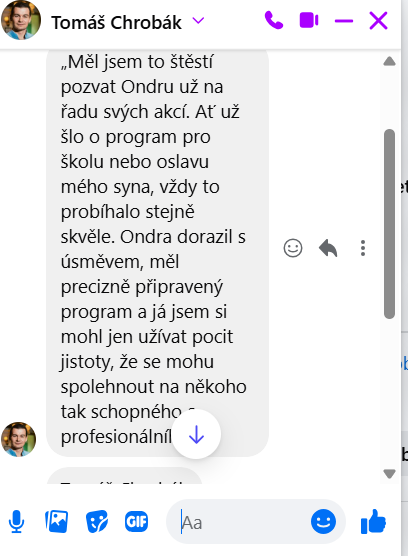This screenshot has height=556, width=408.
Task: Open the GIF picker
Action: (x=136, y=521)
